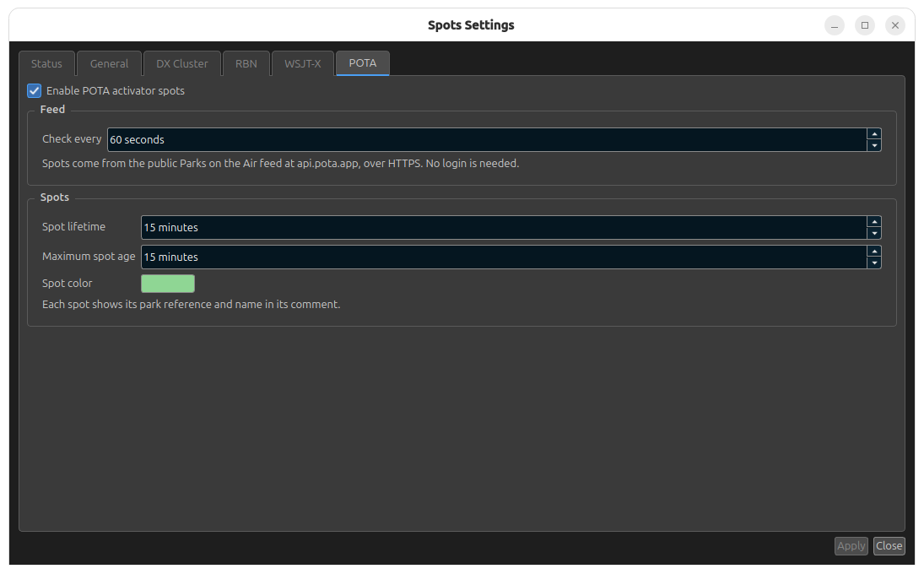Open the General tab
This screenshot has width=924, height=574.
pyautogui.click(x=109, y=63)
